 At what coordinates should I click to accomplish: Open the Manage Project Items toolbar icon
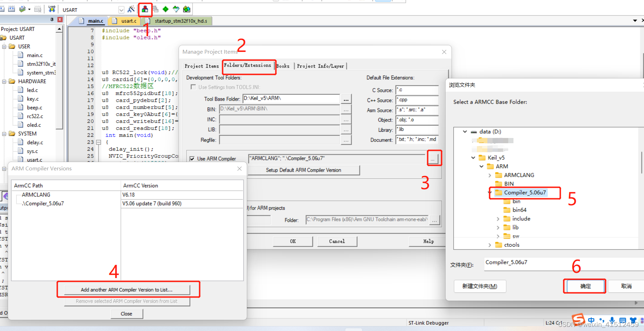(x=146, y=9)
